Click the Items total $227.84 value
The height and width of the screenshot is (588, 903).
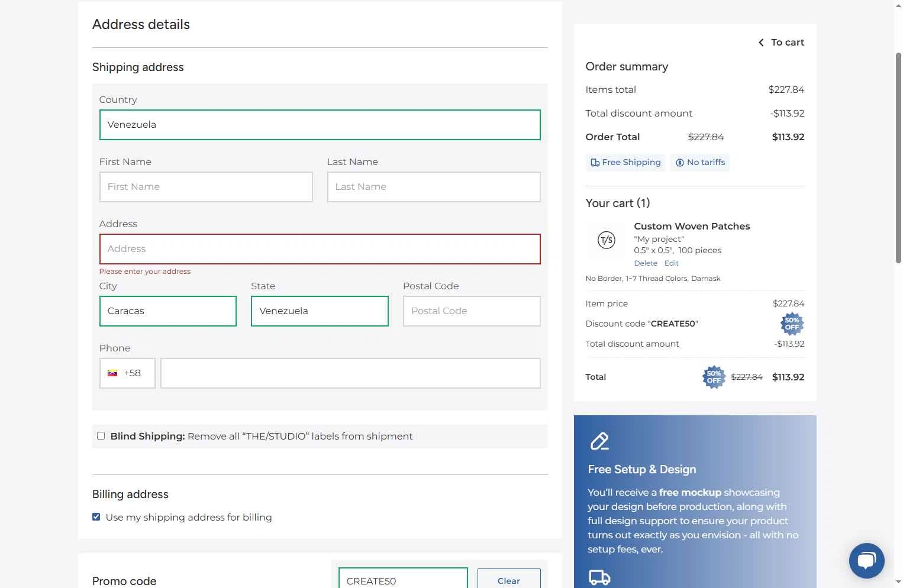tap(786, 90)
